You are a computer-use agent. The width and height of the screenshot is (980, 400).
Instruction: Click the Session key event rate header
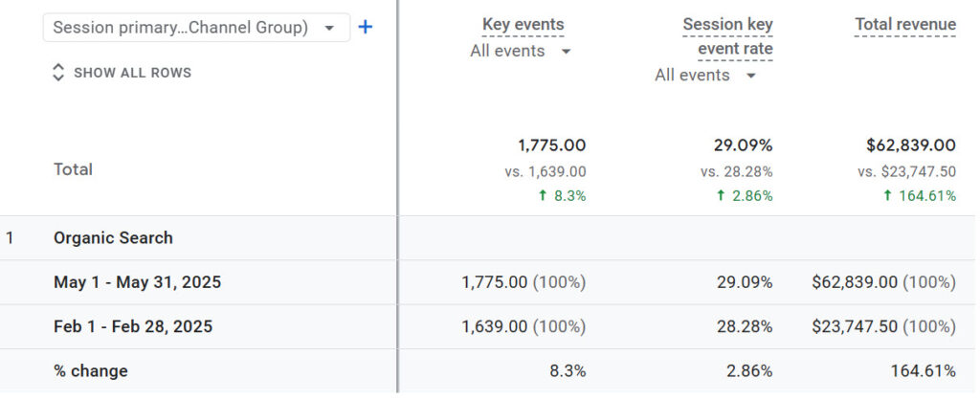pos(727,36)
